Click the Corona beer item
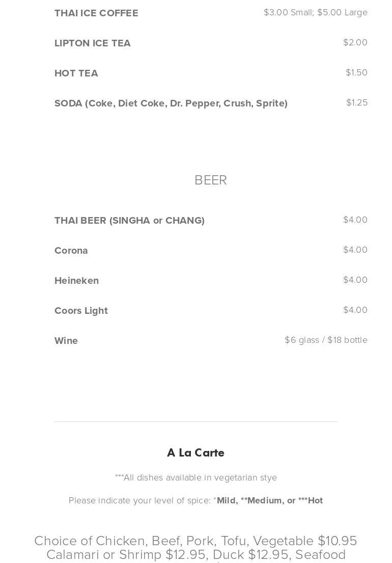 point(71,251)
